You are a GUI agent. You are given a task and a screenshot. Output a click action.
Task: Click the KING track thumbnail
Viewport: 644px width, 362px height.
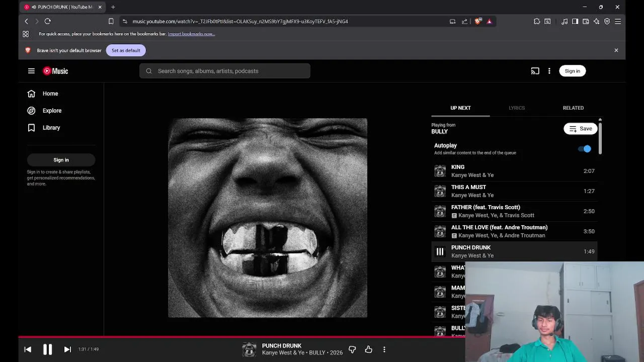(x=440, y=171)
